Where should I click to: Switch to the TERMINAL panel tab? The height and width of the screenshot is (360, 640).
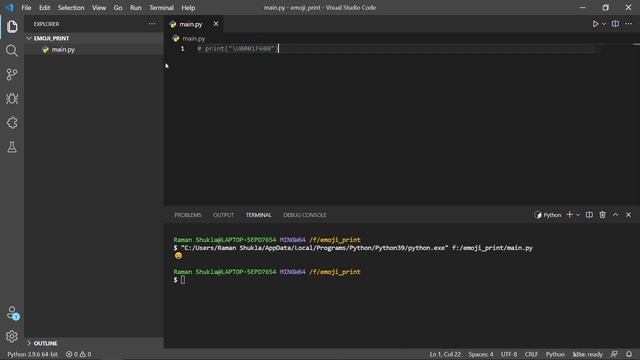click(x=258, y=215)
